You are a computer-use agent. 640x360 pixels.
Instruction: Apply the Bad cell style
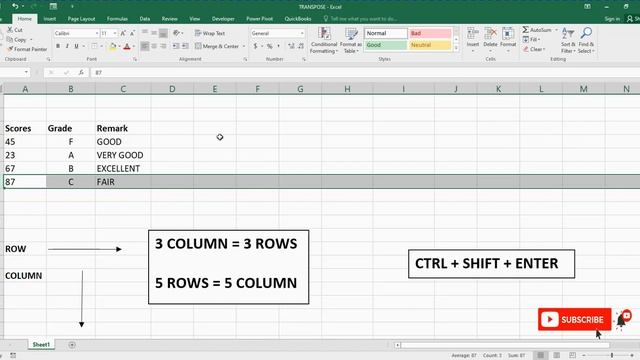click(x=430, y=33)
